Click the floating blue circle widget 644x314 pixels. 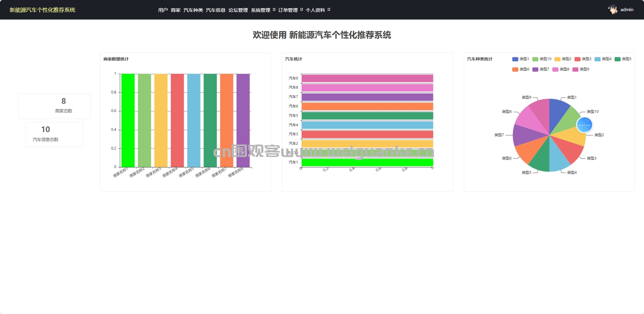point(584,125)
